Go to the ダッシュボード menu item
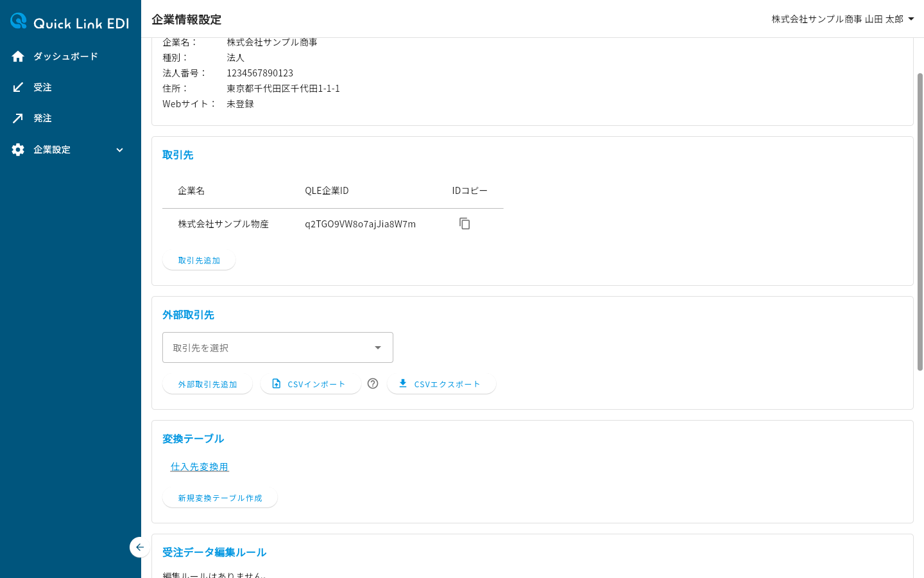The image size is (924, 578). coord(71,57)
